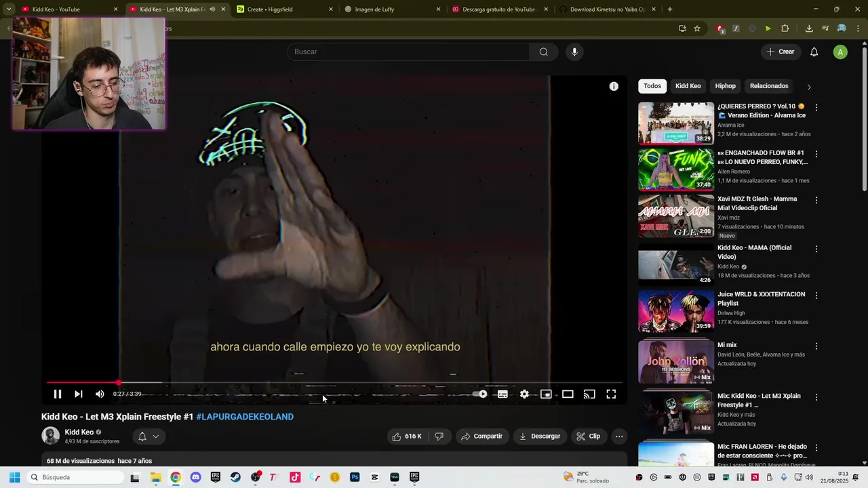
Task: Toggle the autoplay switch in player
Action: pos(481,394)
